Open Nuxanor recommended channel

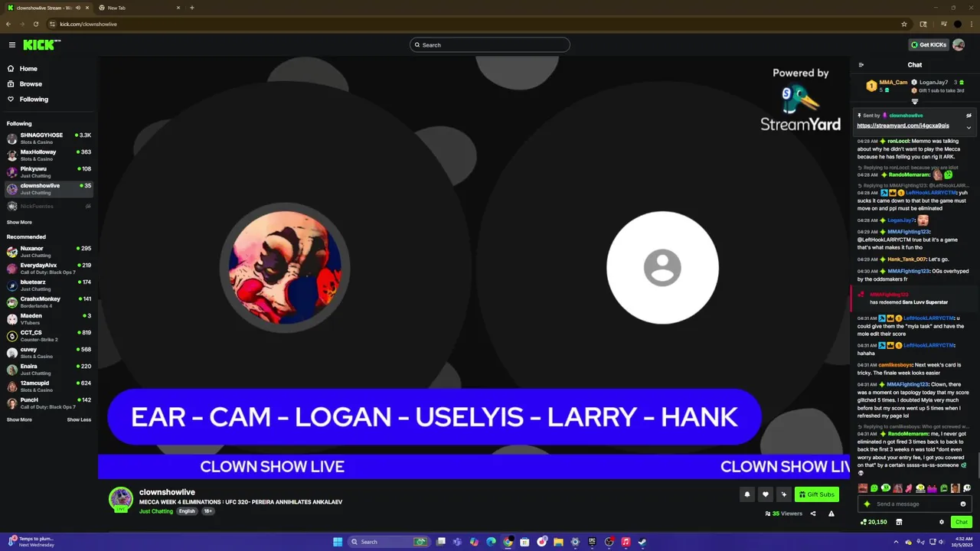click(x=49, y=251)
